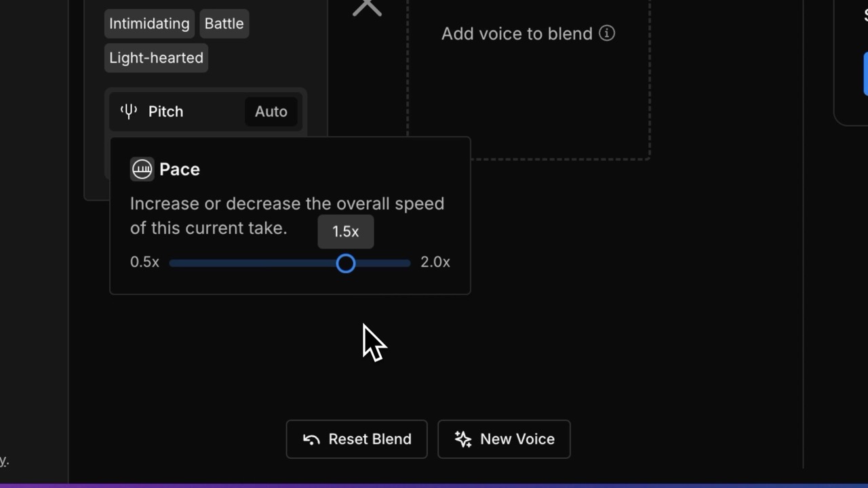Select the "Intimidating" voice tag
868x488 pixels.
tap(149, 23)
